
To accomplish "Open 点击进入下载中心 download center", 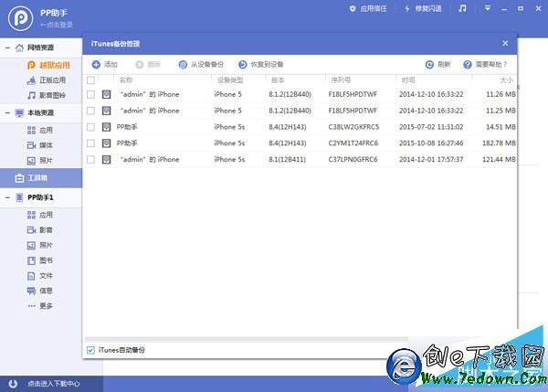I will point(54,384).
